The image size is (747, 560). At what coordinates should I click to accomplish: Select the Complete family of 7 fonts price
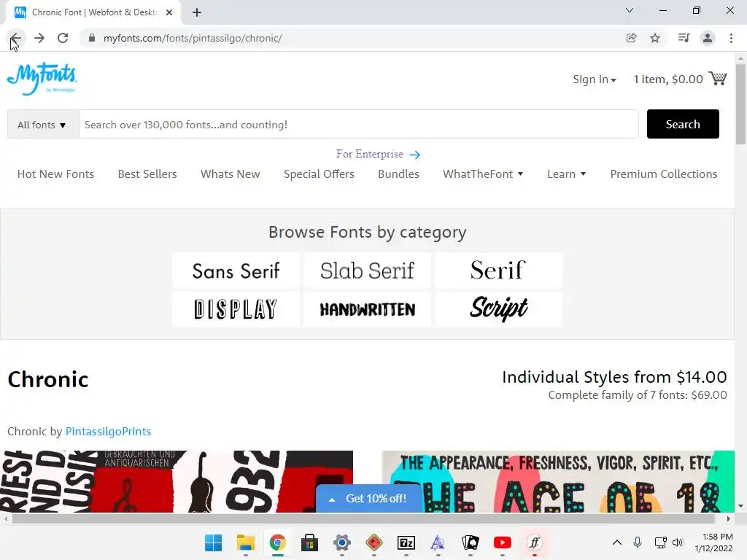pyautogui.click(x=638, y=394)
